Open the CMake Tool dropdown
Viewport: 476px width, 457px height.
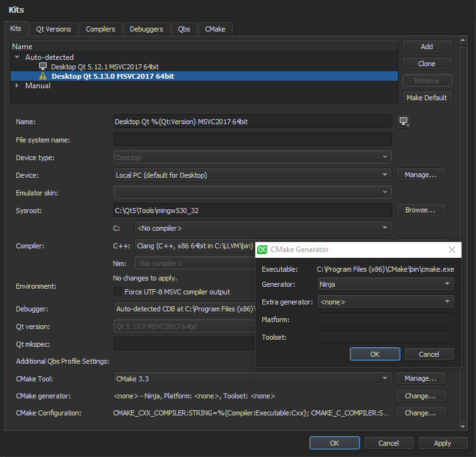(252, 378)
